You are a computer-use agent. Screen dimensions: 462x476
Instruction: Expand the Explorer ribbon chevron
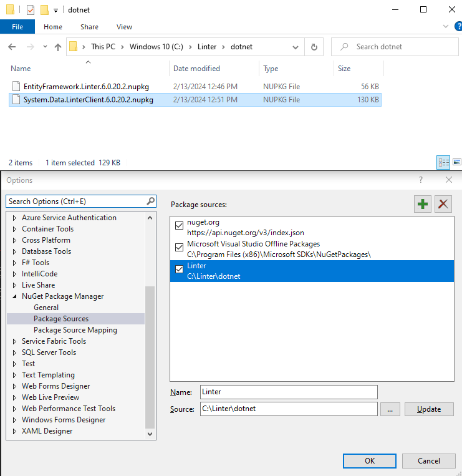446,26
